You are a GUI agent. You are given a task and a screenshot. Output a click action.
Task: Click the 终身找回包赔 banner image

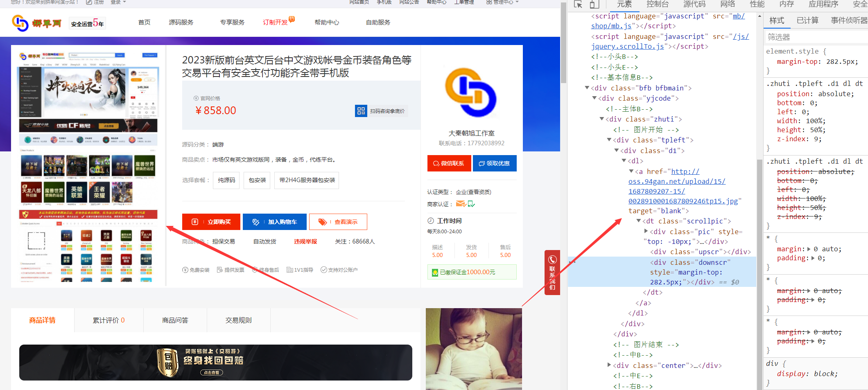click(216, 363)
